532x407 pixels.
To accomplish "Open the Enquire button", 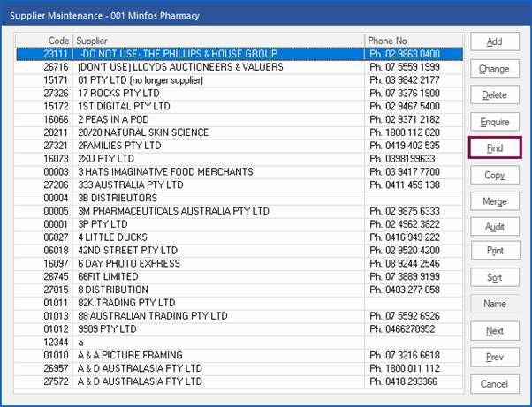I will point(495,122).
